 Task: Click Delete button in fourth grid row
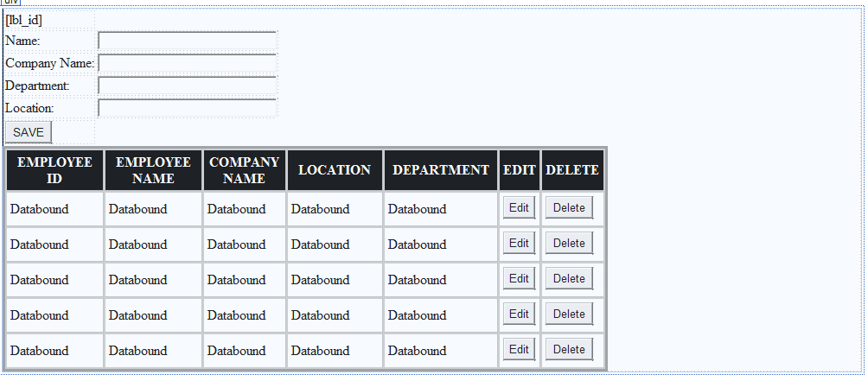pyautogui.click(x=569, y=314)
